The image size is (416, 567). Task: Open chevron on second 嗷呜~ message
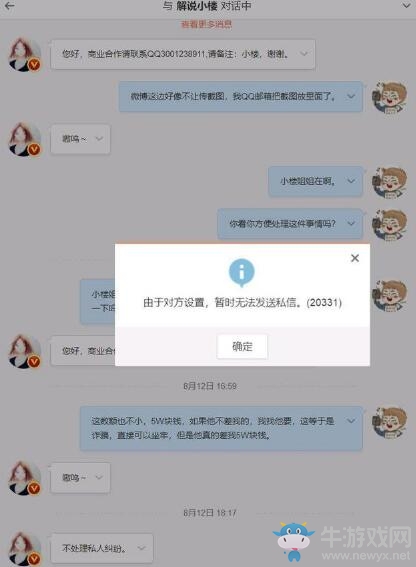pos(99,478)
